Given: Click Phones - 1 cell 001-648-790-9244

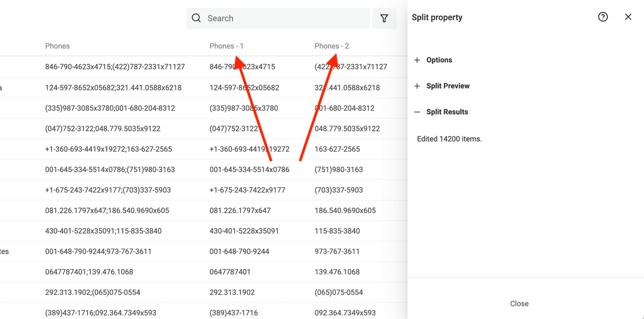Looking at the screenshot, I should pyautogui.click(x=239, y=251).
